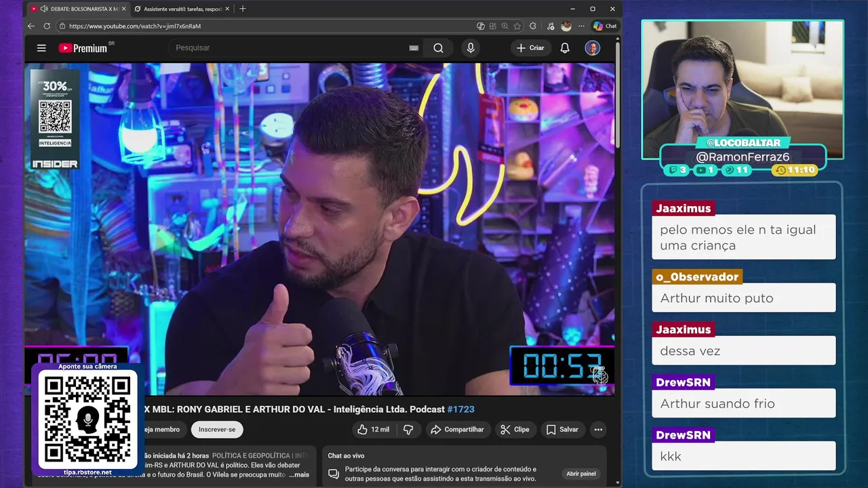Click the 00:53 countdown timer overlay
The width and height of the screenshot is (868, 488).
click(x=562, y=366)
